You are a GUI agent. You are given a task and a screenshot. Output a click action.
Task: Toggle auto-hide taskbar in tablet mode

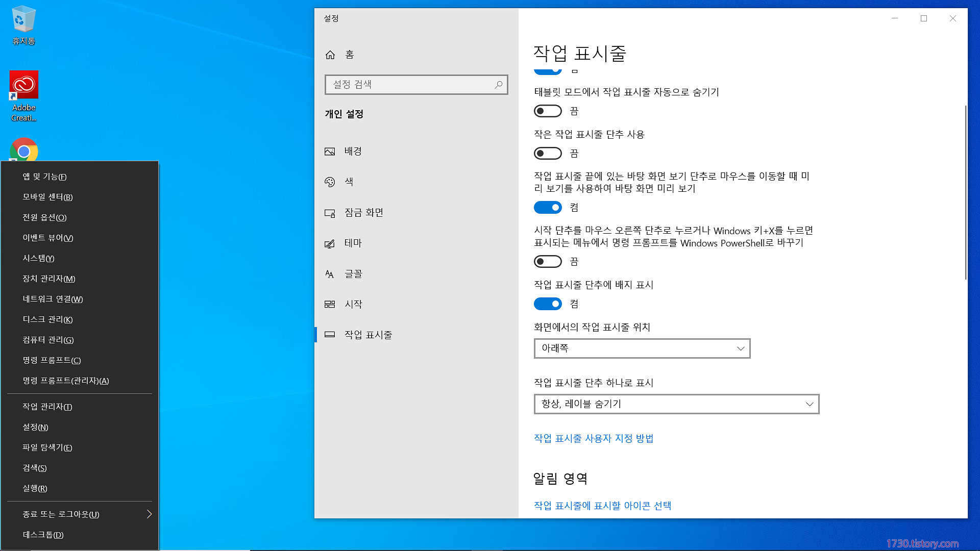(548, 111)
